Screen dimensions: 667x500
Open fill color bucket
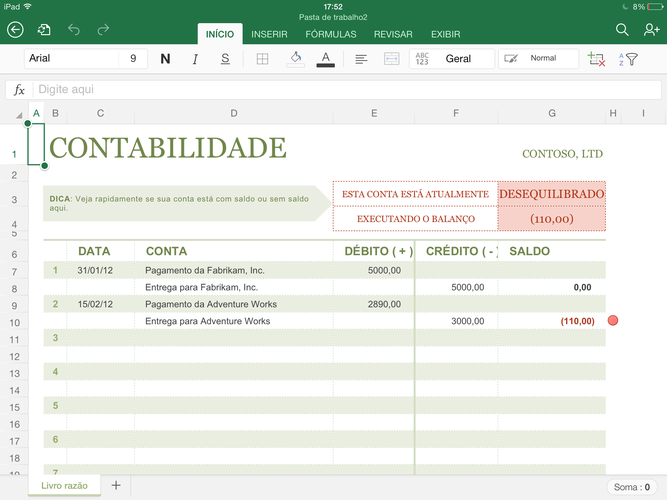coord(296,59)
